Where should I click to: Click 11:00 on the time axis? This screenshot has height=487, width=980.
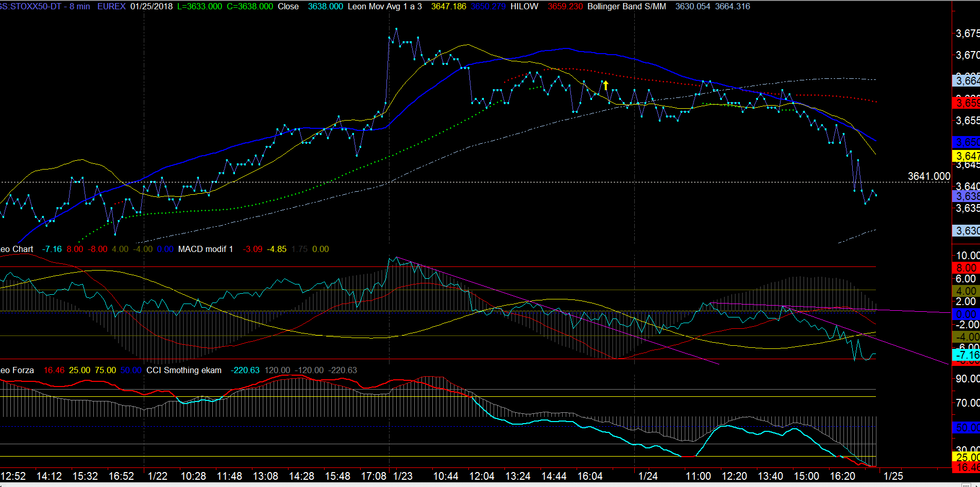(698, 476)
